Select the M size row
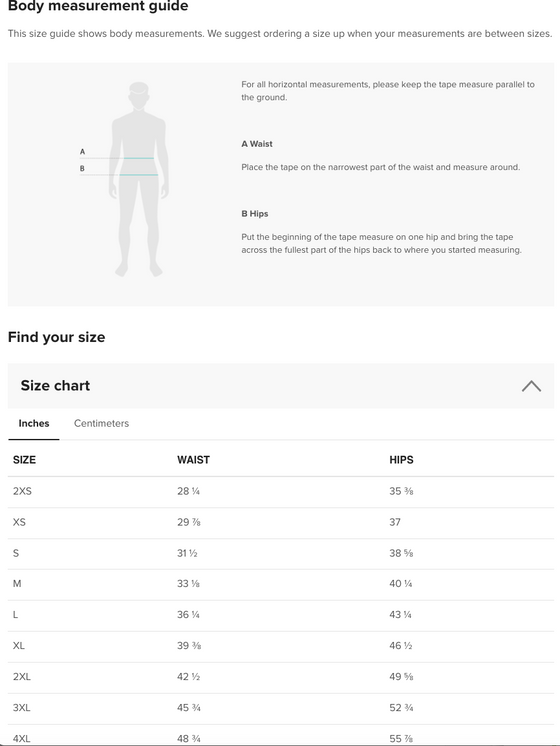Screen dimensions: 560x746 click(x=281, y=584)
